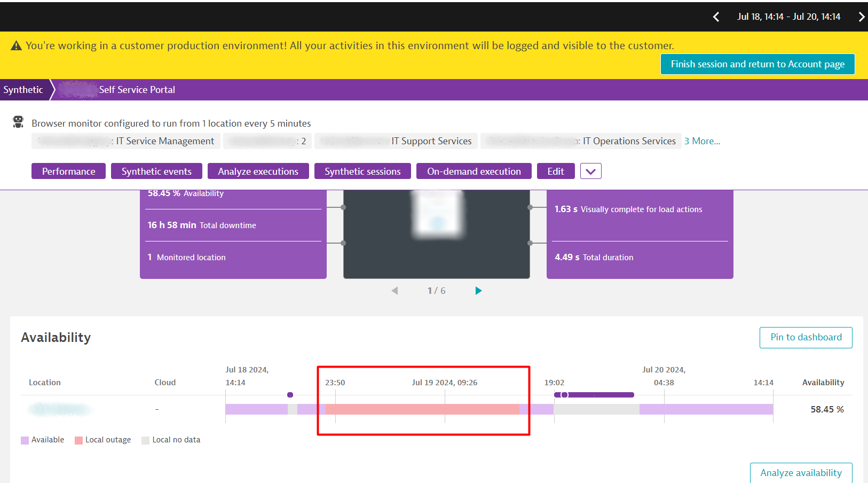868x483 pixels.
Task: Show previous screenshot with left arrow
Action: 394,291
